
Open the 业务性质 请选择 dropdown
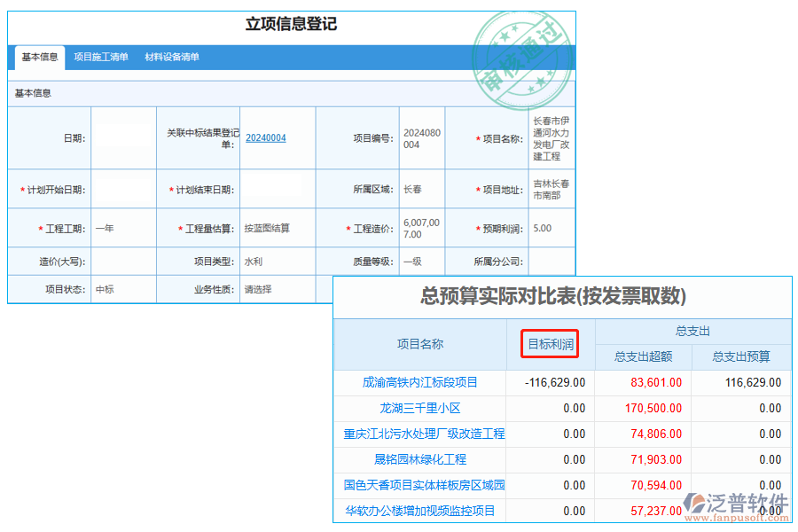277,289
